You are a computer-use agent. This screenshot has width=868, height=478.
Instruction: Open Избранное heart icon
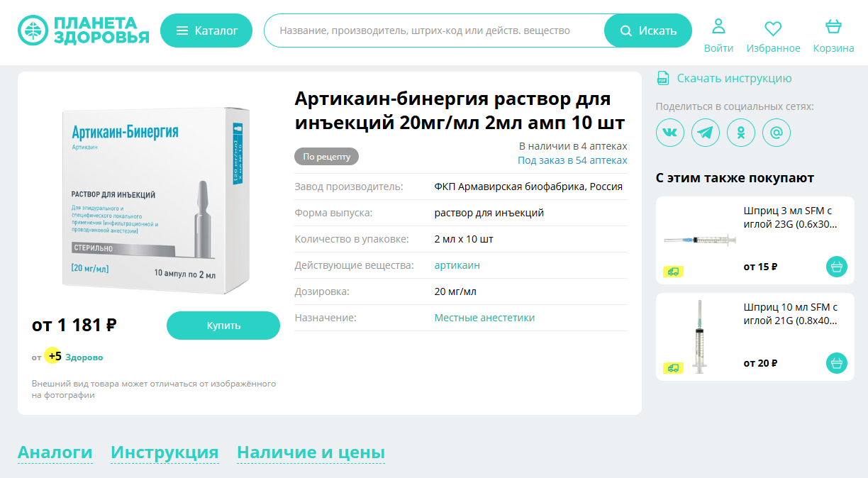773,35
